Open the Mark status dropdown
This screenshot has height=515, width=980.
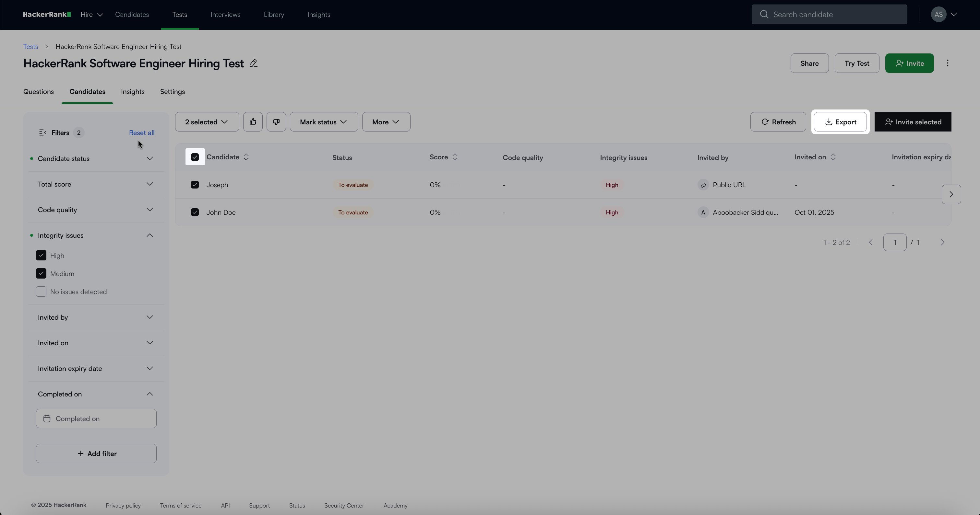pos(323,121)
